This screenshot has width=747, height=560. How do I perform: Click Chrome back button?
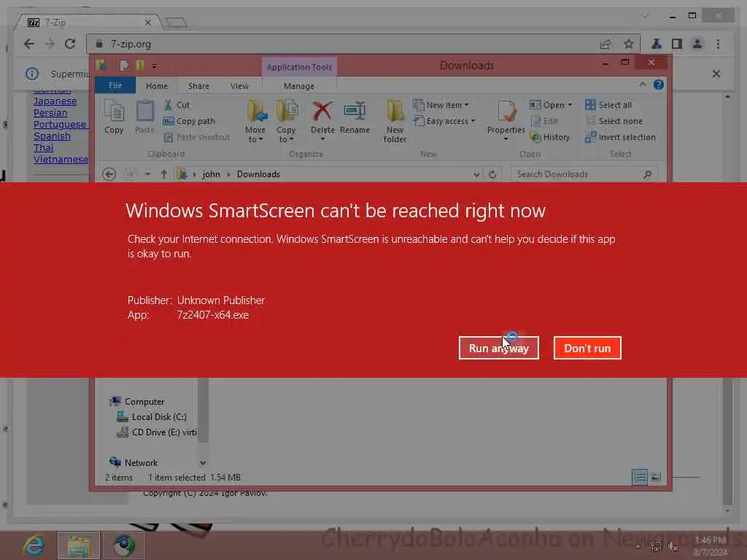29,44
